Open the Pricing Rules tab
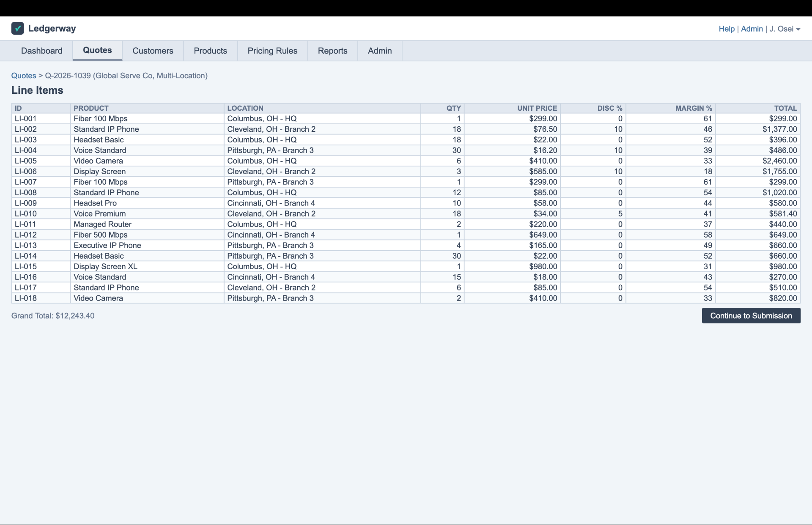 click(272, 51)
